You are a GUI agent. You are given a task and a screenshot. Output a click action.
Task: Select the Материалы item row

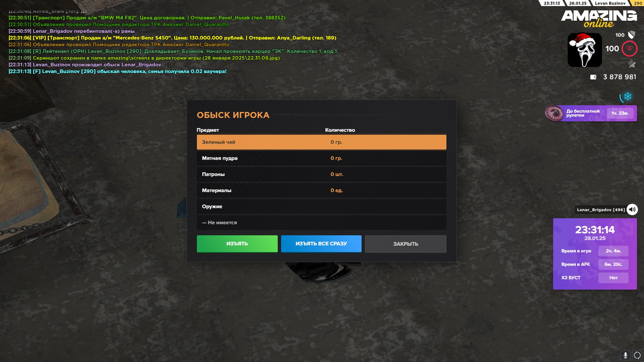coord(321,191)
